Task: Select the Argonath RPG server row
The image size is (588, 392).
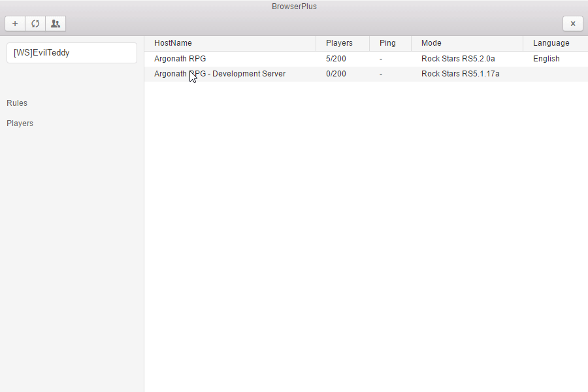Action: (x=366, y=59)
